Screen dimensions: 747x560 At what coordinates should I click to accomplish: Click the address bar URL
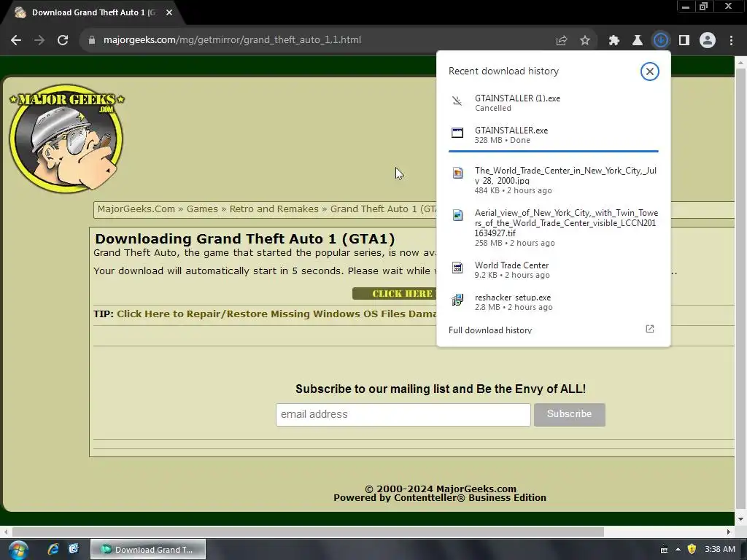coord(232,40)
